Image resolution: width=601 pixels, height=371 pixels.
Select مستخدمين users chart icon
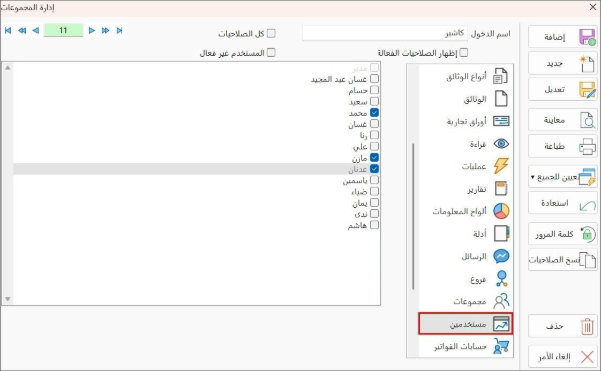(501, 324)
